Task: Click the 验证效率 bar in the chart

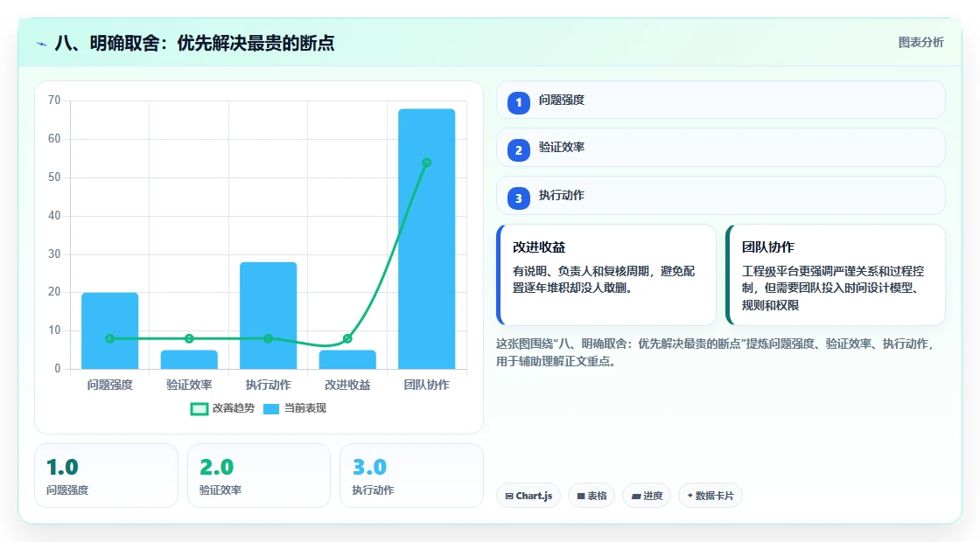Action: pyautogui.click(x=189, y=359)
